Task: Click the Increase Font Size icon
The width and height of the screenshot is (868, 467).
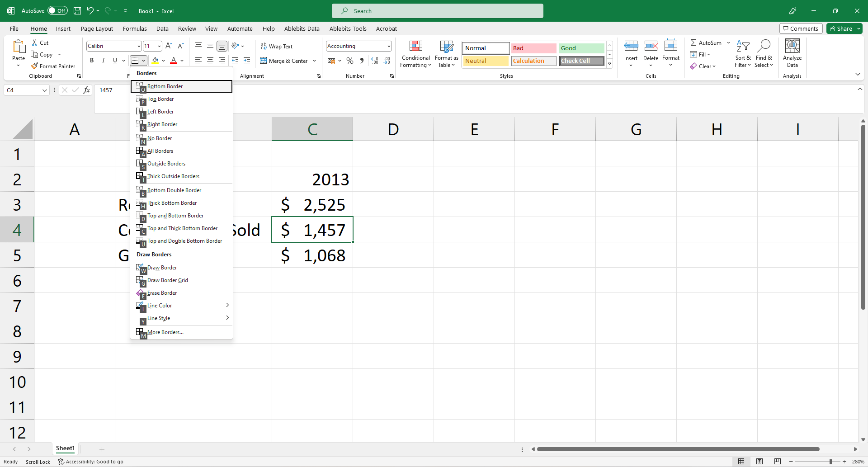Action: coord(169,46)
